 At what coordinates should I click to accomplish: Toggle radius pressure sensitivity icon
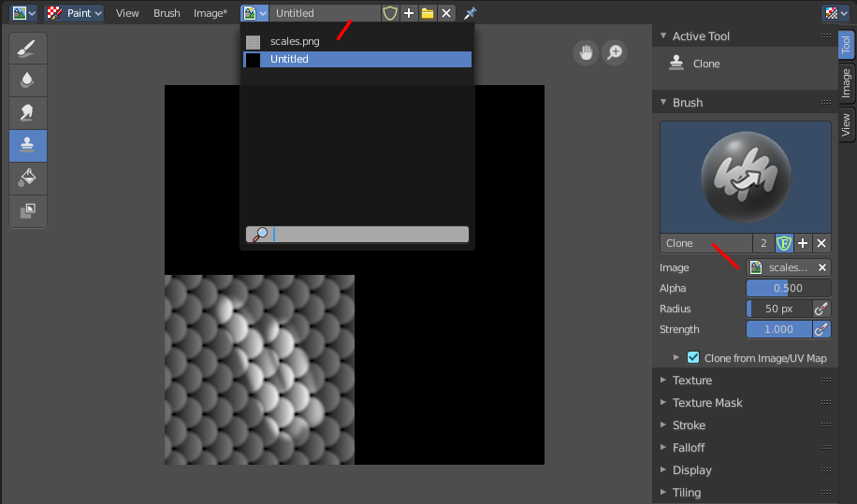click(x=821, y=309)
